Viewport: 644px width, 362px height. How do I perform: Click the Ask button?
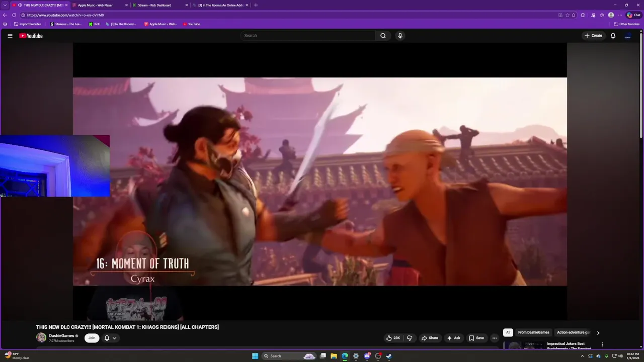453,338
